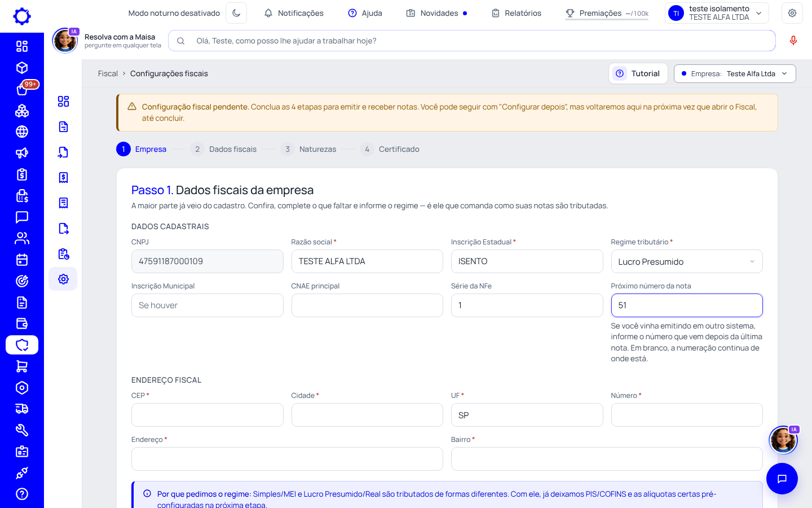Open the users icon in the blue sidebar
Screen dimensions: 812x508
(x=22, y=238)
